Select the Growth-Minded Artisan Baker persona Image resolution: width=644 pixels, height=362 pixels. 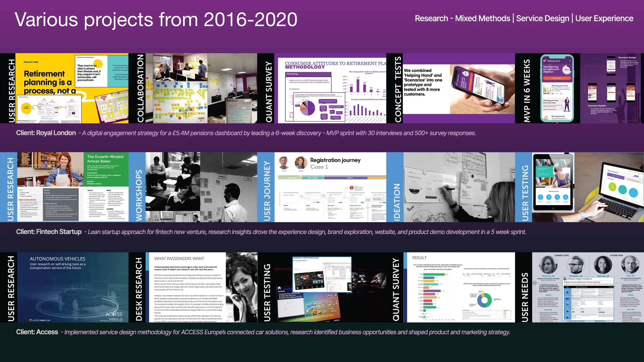pyautogui.click(x=73, y=187)
